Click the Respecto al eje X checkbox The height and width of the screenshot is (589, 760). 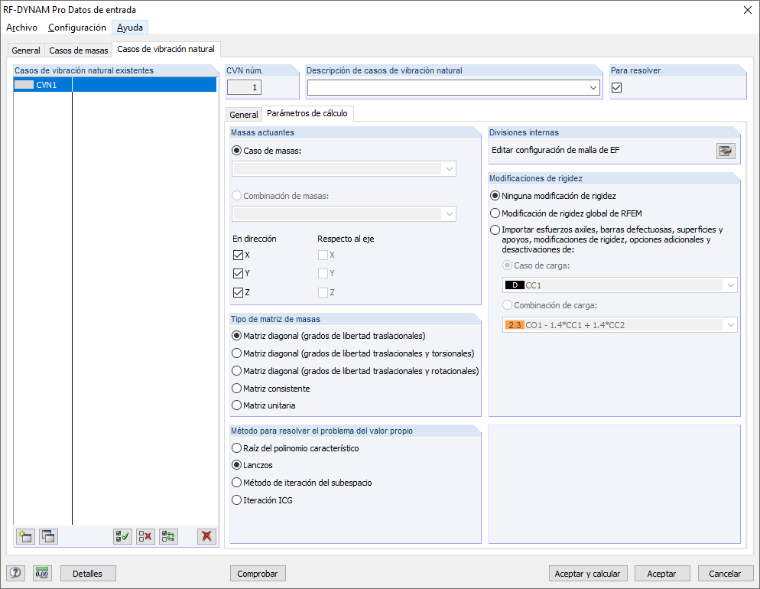[x=323, y=255]
